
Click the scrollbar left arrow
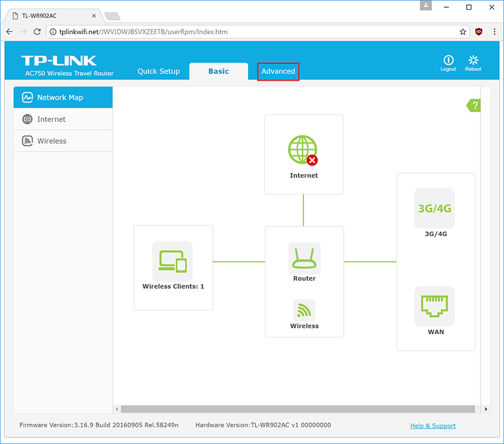click(x=117, y=409)
